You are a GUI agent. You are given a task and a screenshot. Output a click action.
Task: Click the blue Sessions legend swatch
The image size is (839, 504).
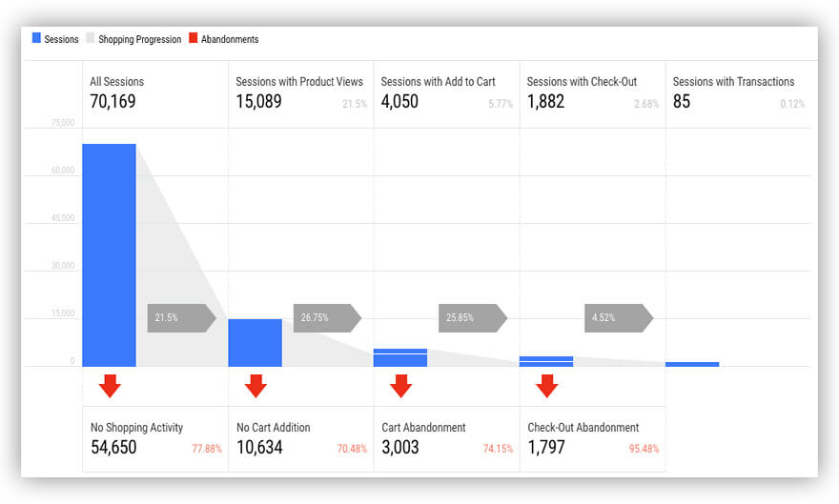coord(36,38)
